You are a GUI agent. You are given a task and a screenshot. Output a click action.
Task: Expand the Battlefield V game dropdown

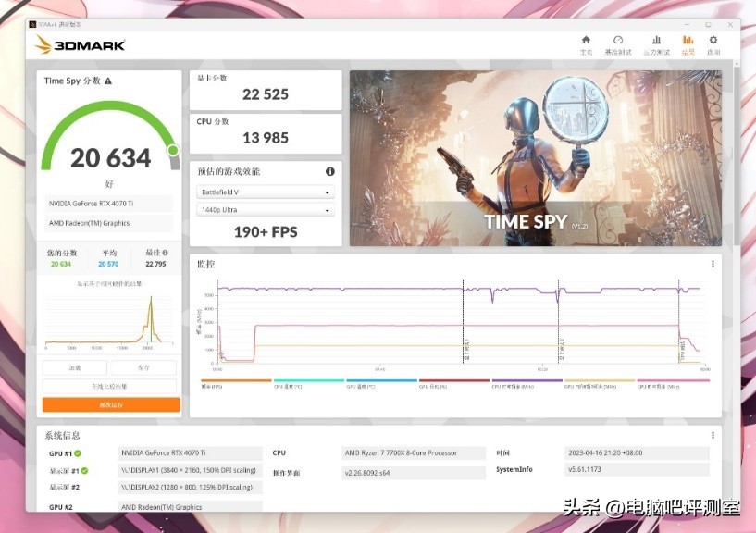point(266,192)
